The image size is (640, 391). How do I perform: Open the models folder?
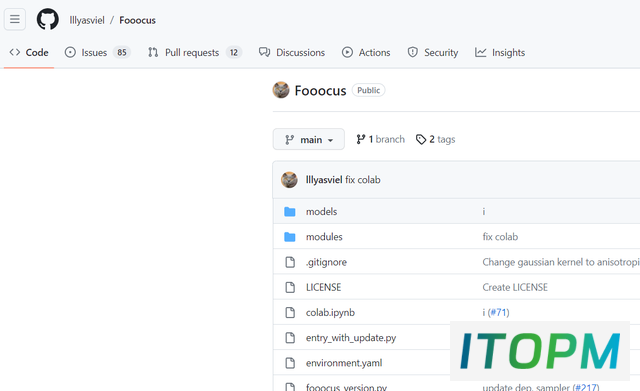point(322,211)
